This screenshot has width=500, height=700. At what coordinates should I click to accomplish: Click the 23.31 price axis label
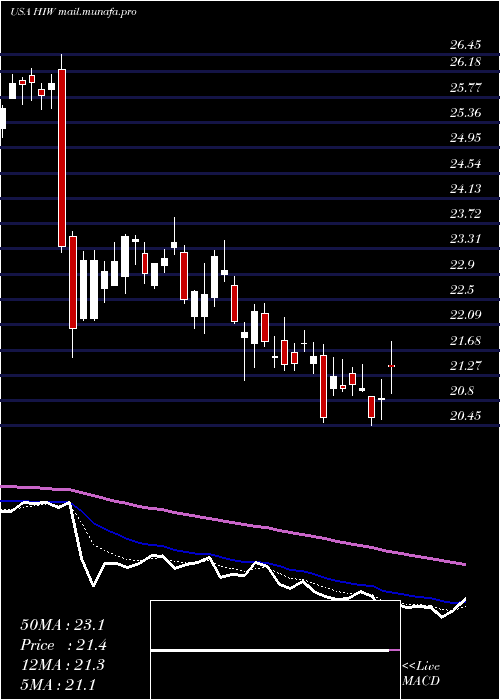pos(466,239)
